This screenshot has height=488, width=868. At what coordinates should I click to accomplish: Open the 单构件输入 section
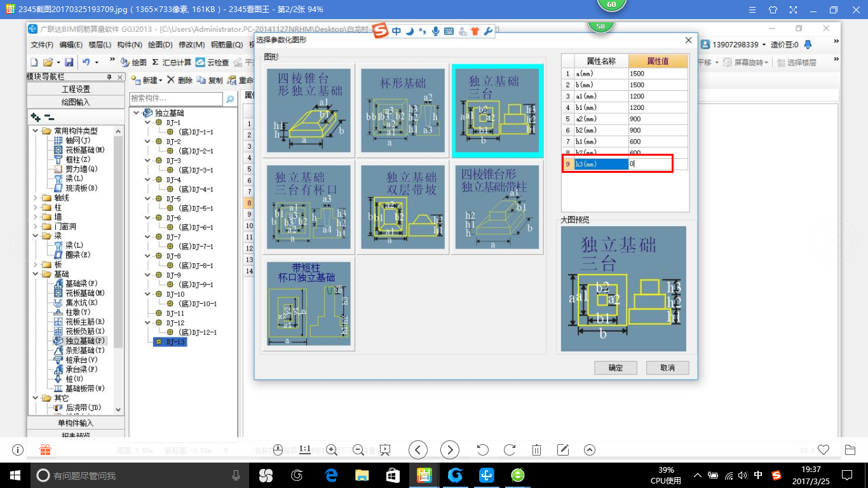pos(76,423)
